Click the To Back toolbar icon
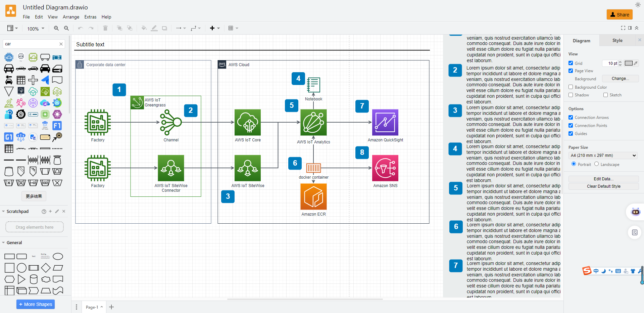The image size is (644, 313). (130, 28)
